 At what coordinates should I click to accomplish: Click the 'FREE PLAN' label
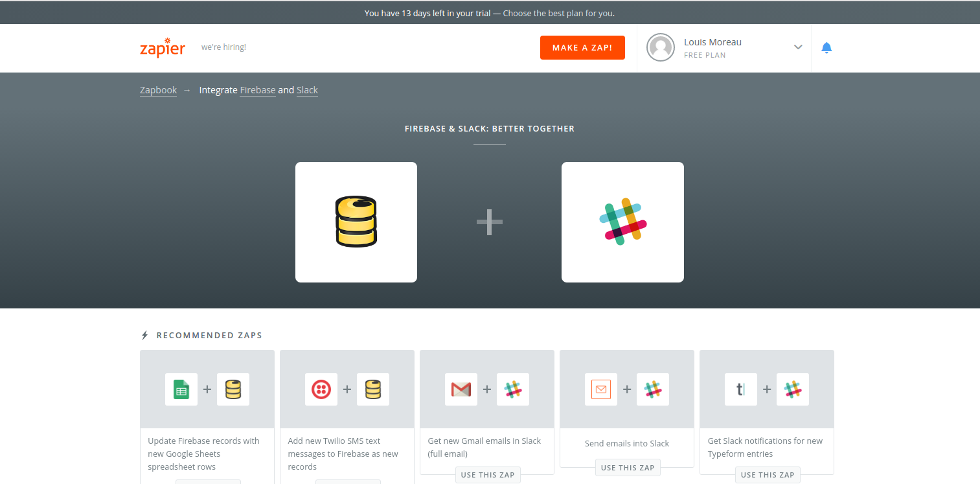(x=705, y=55)
